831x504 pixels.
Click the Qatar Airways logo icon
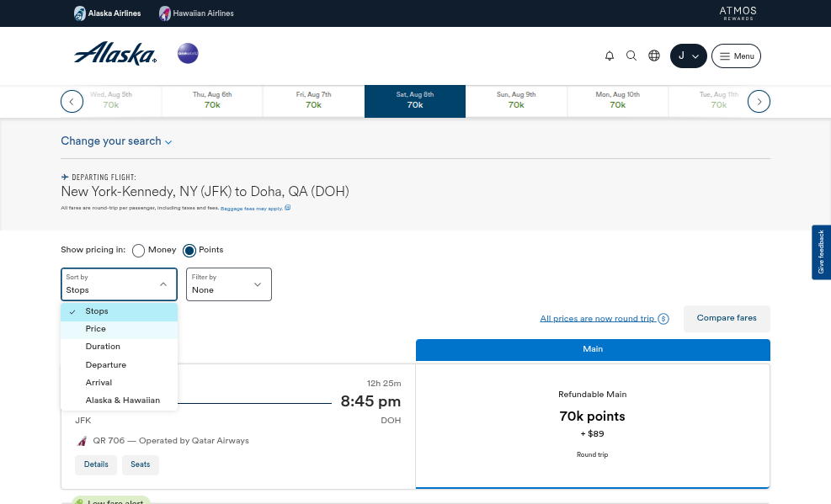(x=83, y=440)
